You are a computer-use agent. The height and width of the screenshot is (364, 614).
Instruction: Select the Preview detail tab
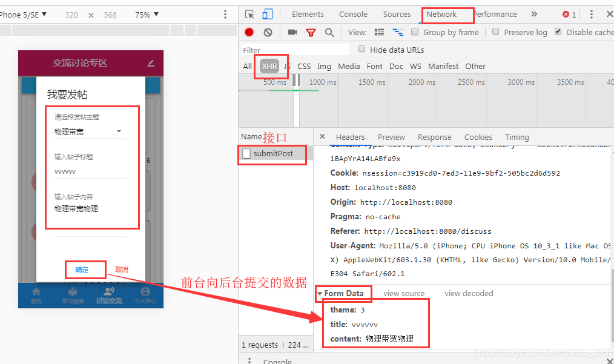point(391,137)
